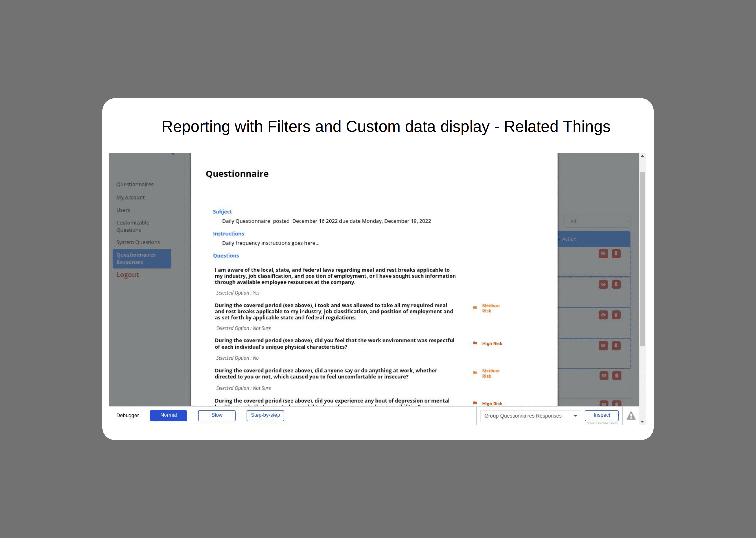Open the debugger warning triangle icon
The width and height of the screenshot is (756, 538).
631,416
